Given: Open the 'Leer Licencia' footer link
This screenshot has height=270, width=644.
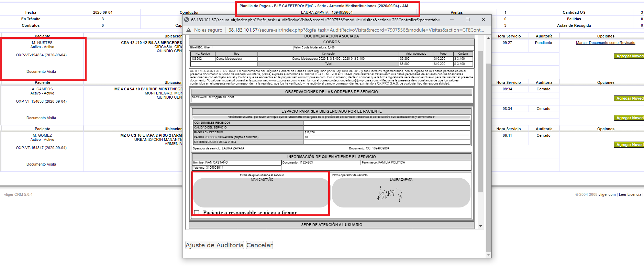Looking at the screenshot, I should (630, 194).
